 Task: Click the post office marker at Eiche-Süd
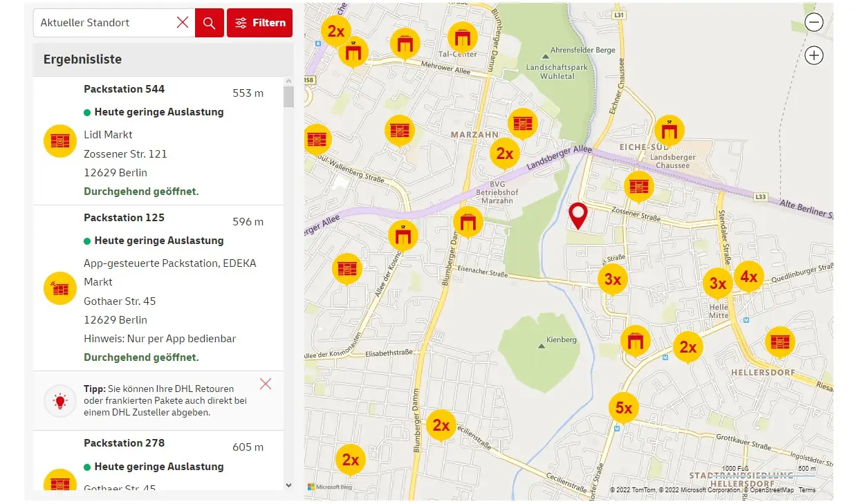(x=669, y=129)
